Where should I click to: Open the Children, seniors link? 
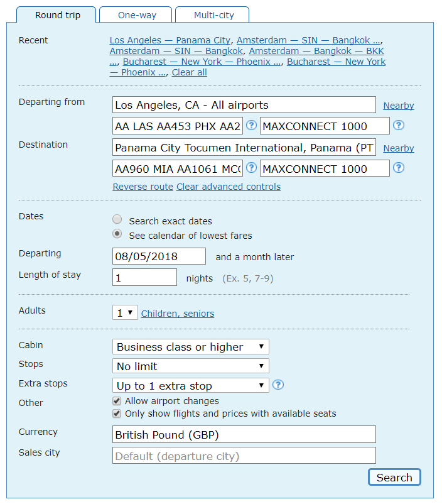[178, 314]
